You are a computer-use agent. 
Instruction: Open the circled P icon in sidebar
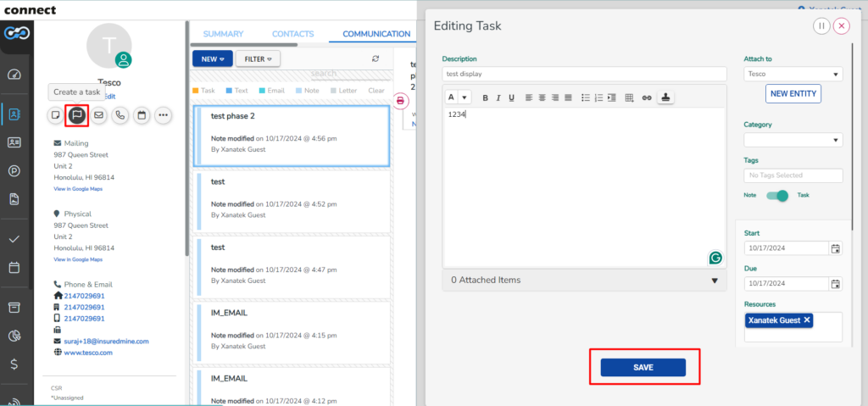[x=15, y=171]
